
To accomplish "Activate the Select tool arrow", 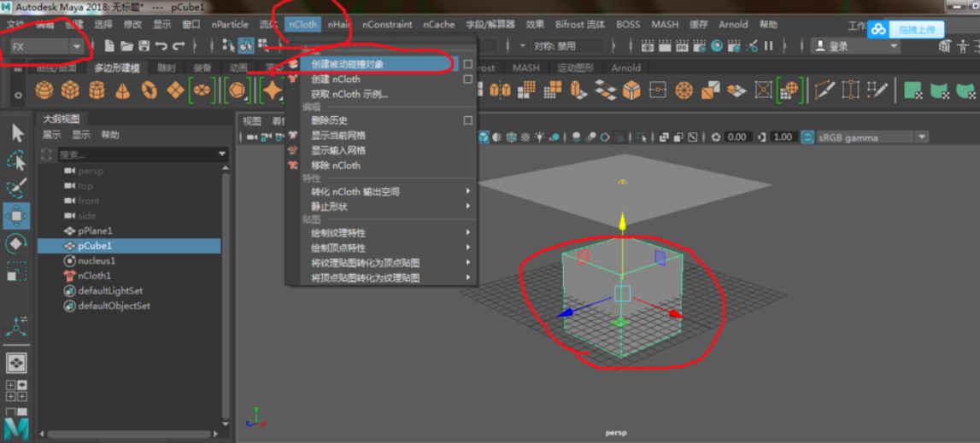I will tap(17, 133).
